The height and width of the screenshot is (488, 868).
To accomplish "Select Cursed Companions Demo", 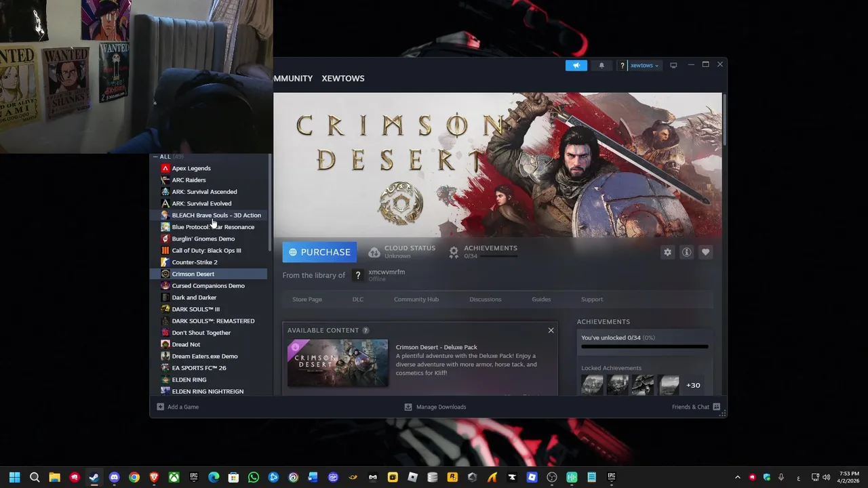I will [x=209, y=285].
